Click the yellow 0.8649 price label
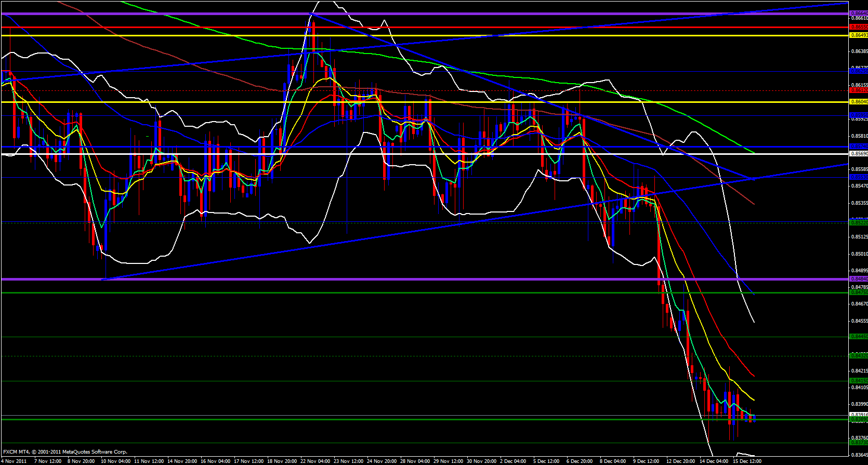This screenshot has height=465, width=868. [858, 35]
